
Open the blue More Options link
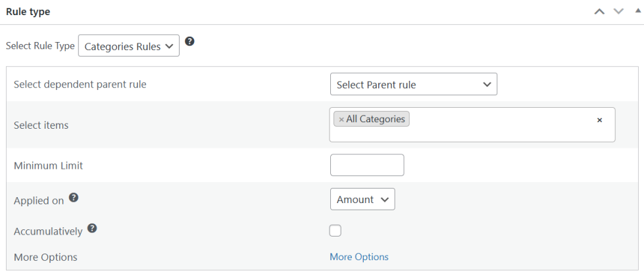click(x=359, y=257)
